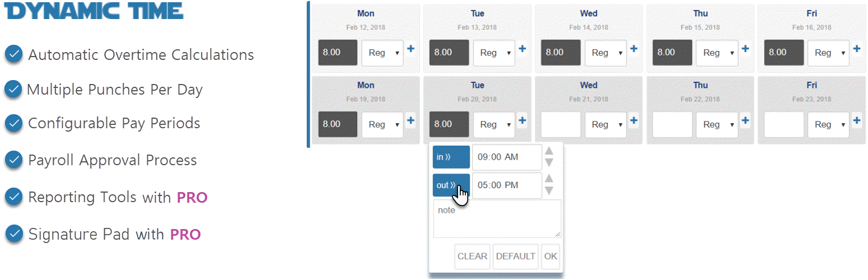The width and height of the screenshot is (868, 280).
Task: Add entry for Wed Feb 21 via plus
Action: pos(634,121)
